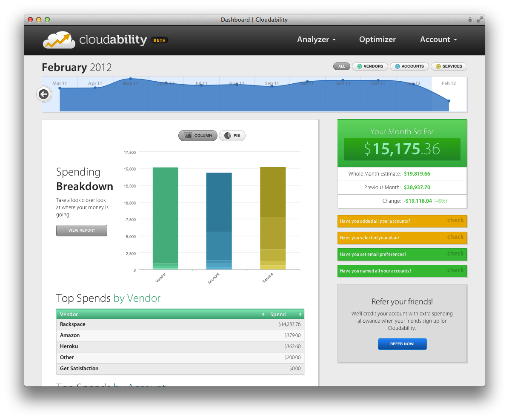Click the lock icon in the title bar
The width and height of the screenshot is (509, 420).
(470, 20)
